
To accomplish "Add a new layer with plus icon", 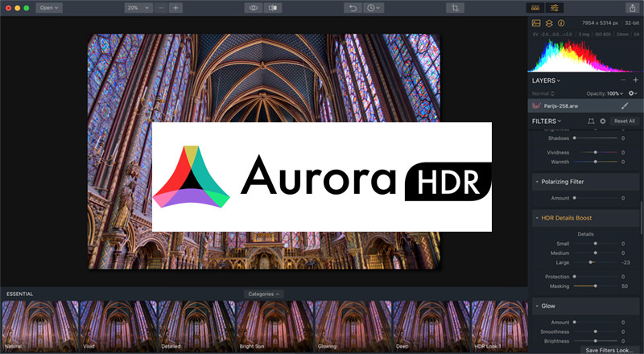I will tap(635, 80).
